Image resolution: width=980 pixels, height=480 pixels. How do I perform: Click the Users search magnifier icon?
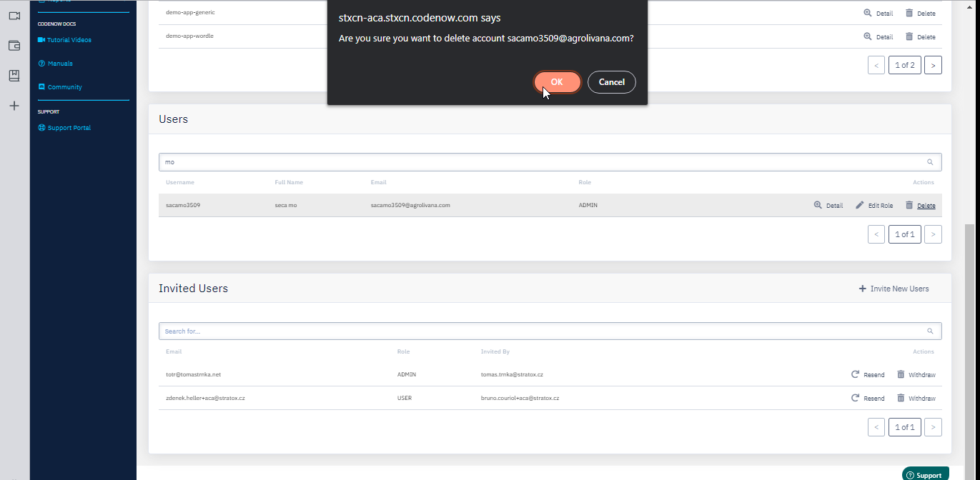click(930, 162)
